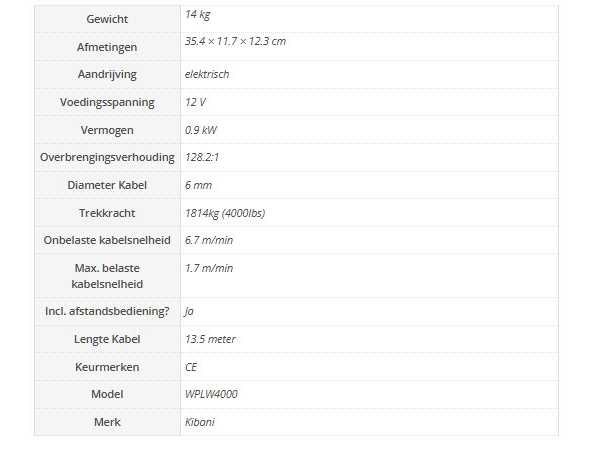Click the 0.9 kW power value
Image resolution: width=602 pixels, height=452 pixels.
pos(200,130)
